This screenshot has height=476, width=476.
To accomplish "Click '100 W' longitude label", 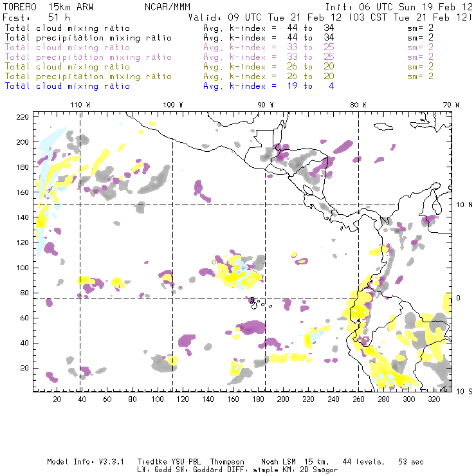I will click(x=173, y=105).
